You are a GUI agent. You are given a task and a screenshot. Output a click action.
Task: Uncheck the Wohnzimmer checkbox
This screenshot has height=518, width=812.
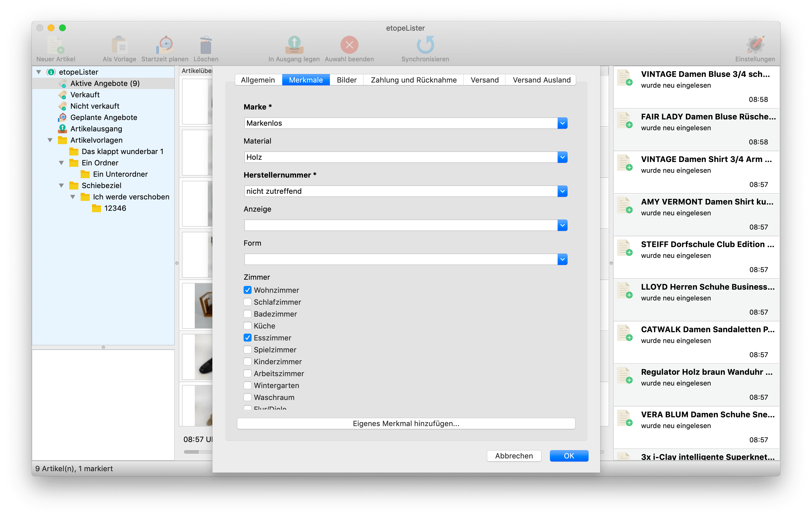pos(248,290)
